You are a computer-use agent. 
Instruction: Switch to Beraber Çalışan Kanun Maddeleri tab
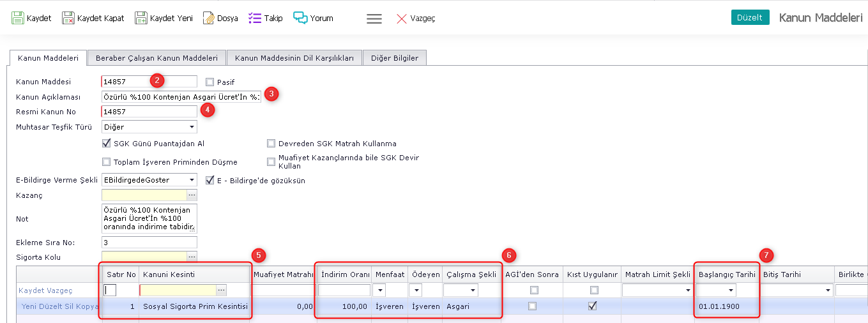(x=156, y=58)
